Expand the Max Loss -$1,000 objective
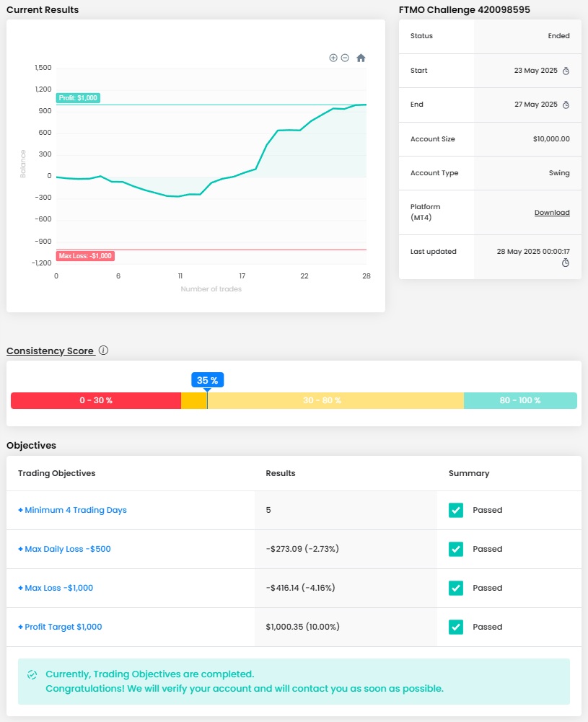The width and height of the screenshot is (588, 722). 56,588
